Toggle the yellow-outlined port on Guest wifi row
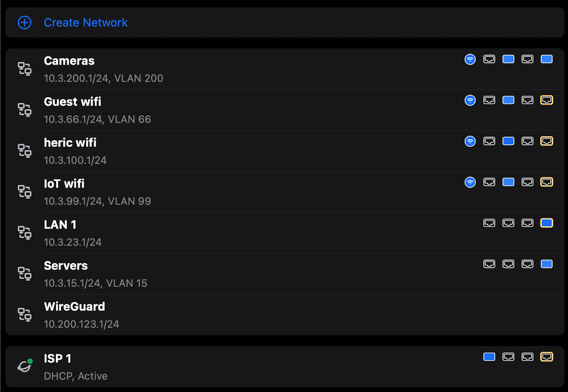 pos(547,100)
